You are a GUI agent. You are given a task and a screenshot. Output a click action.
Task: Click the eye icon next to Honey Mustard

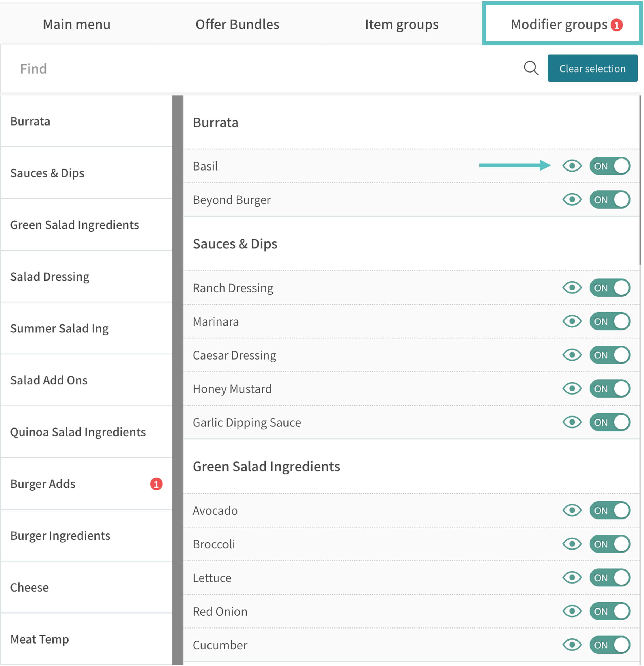[572, 388]
